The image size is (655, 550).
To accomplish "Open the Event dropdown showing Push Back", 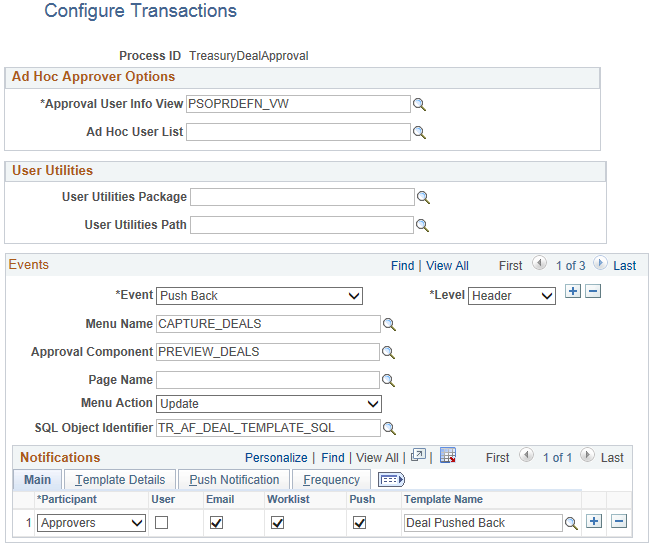I will [259, 296].
